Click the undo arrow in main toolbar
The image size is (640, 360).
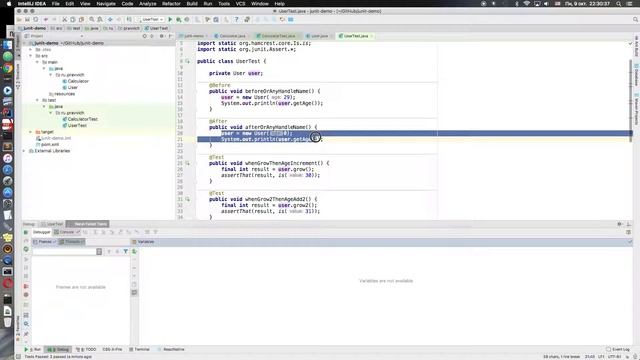tap(46, 19)
